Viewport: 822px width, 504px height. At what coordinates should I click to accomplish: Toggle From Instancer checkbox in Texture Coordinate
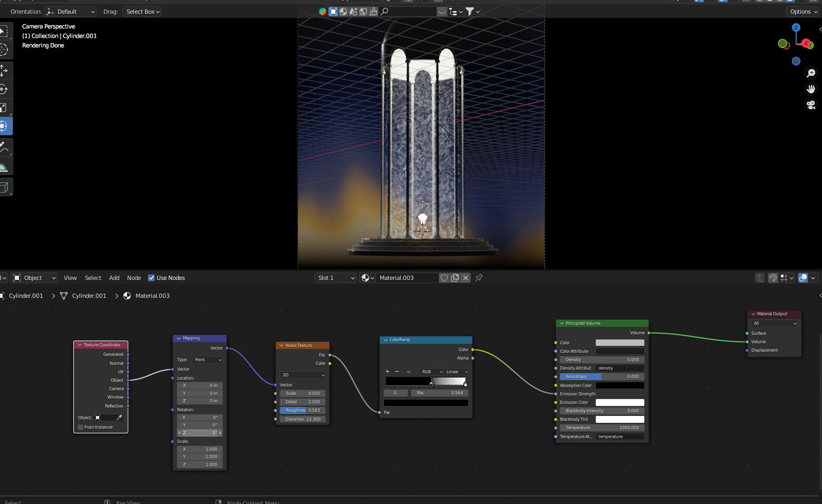(80, 427)
